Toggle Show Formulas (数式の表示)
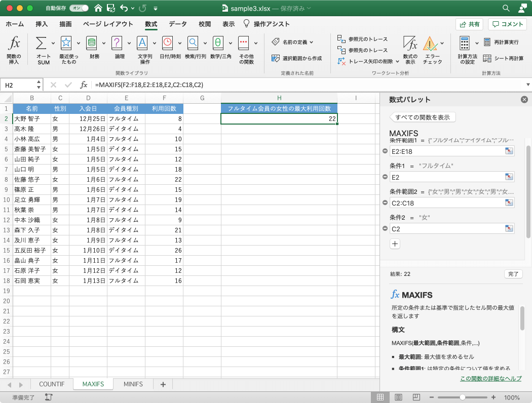532x403 pixels. (x=410, y=50)
